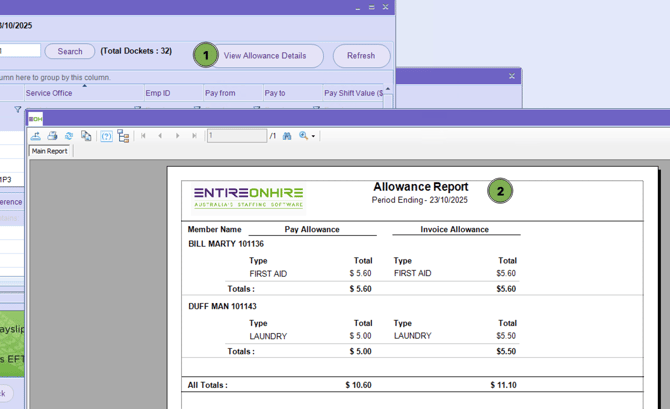Jump to last page of report
The image size is (670, 409).
click(x=194, y=136)
